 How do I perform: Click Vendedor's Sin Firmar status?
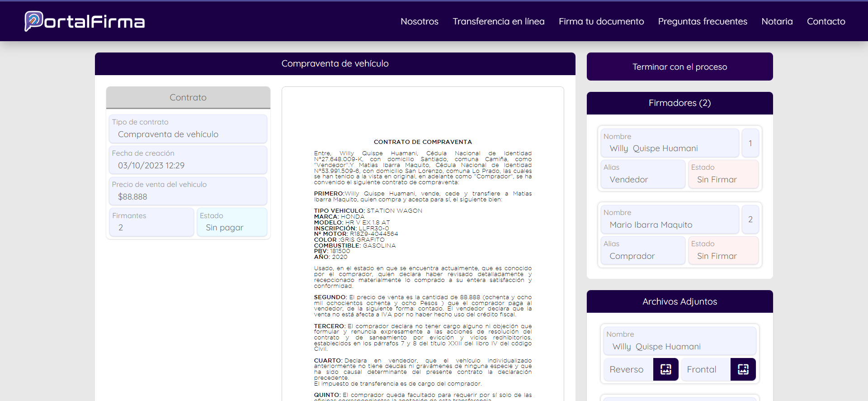(723, 174)
